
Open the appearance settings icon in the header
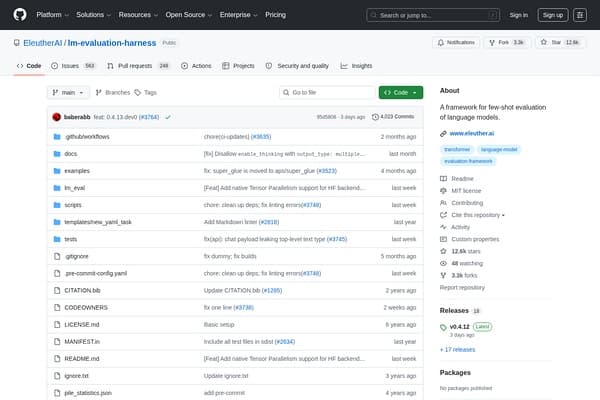point(580,15)
